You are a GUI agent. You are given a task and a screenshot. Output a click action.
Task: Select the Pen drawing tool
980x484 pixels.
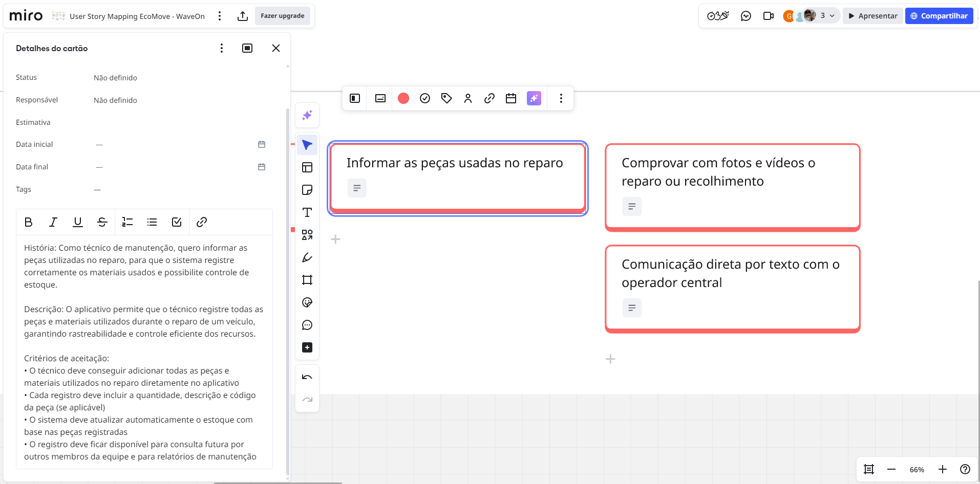pos(307,257)
